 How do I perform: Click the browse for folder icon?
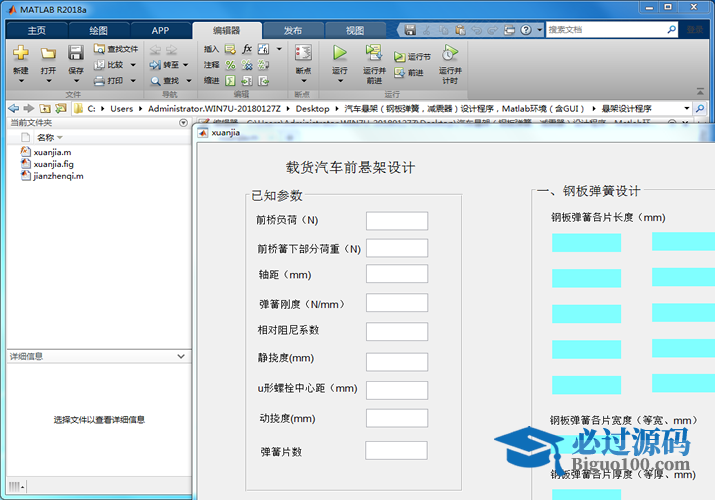pyautogui.click(x=61, y=108)
